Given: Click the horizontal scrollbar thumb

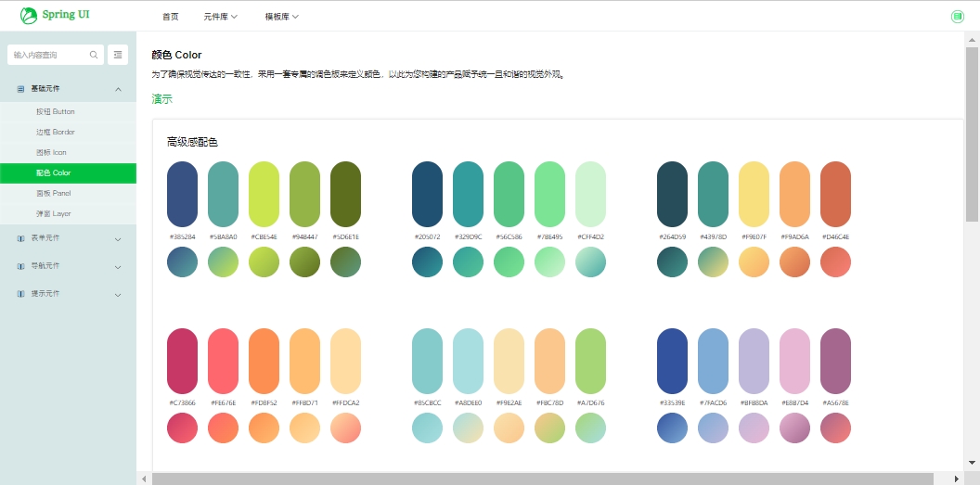Looking at the screenshot, I should (543, 479).
